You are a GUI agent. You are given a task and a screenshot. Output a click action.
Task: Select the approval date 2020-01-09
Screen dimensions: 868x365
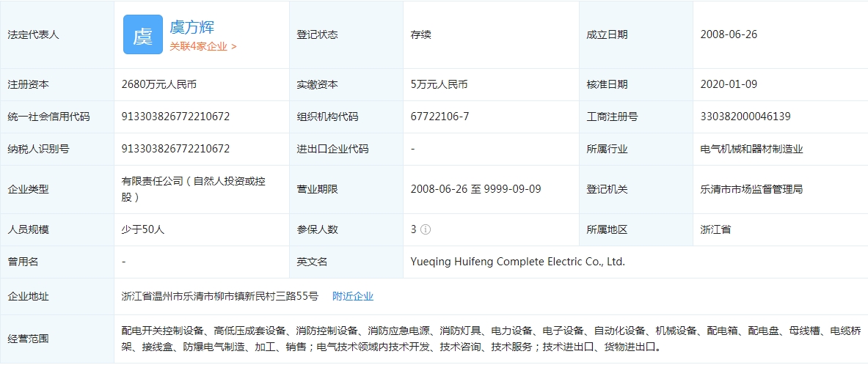tap(729, 84)
